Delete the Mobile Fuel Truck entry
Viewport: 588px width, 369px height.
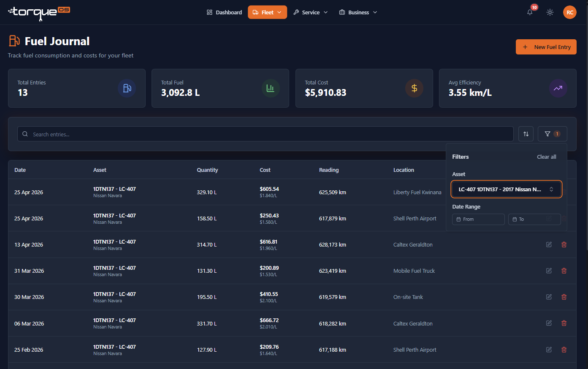(564, 271)
